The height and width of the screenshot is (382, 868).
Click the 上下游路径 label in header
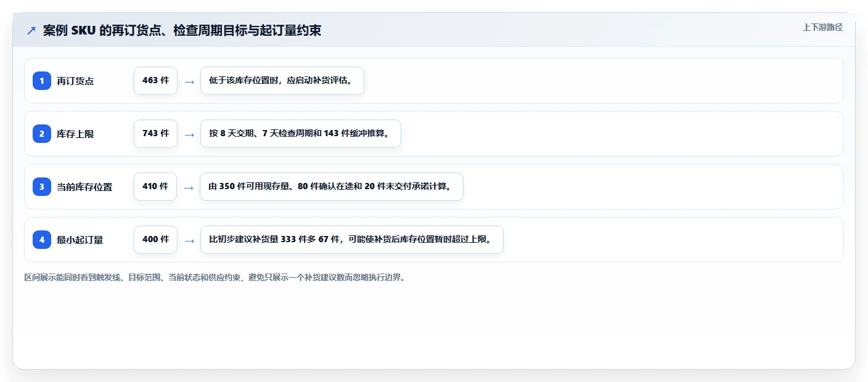(822, 27)
